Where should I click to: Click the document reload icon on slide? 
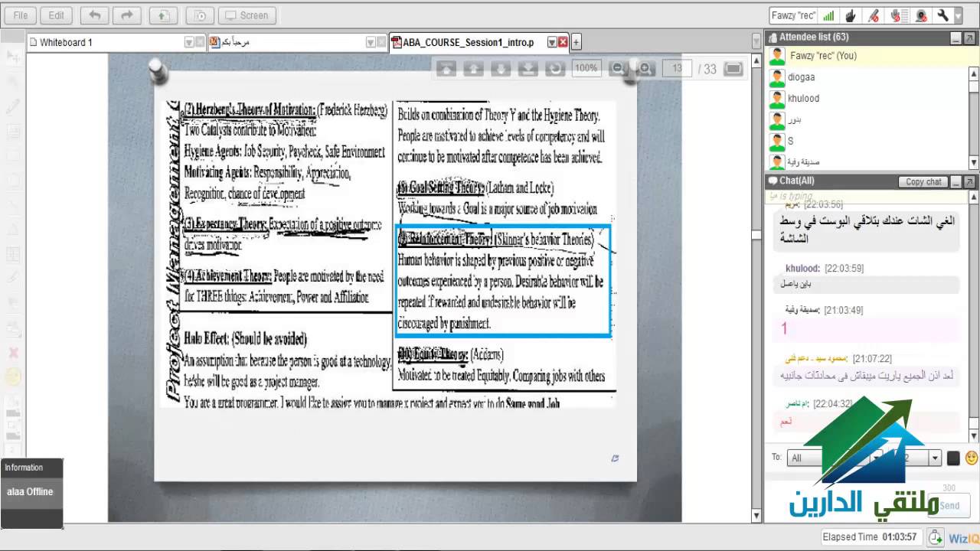click(615, 458)
